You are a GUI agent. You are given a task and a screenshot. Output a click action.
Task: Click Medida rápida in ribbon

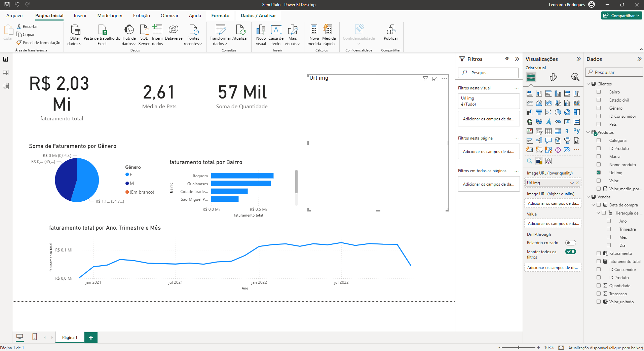click(329, 35)
